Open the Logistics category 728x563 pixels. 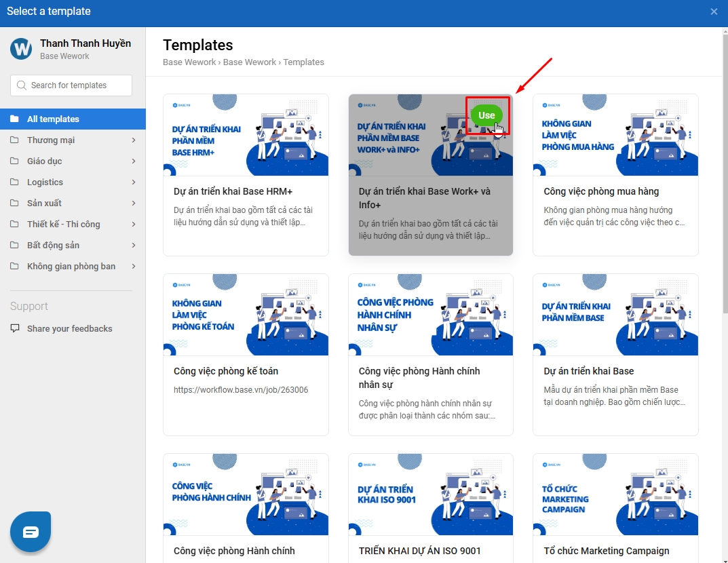(73, 182)
